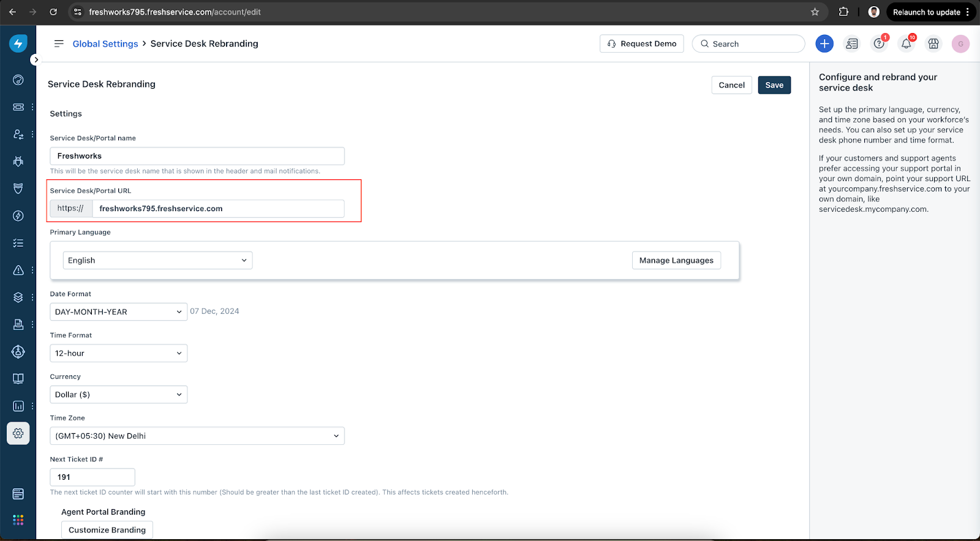Open the Solutions book icon in sidebar
The height and width of the screenshot is (541, 980).
tap(18, 379)
